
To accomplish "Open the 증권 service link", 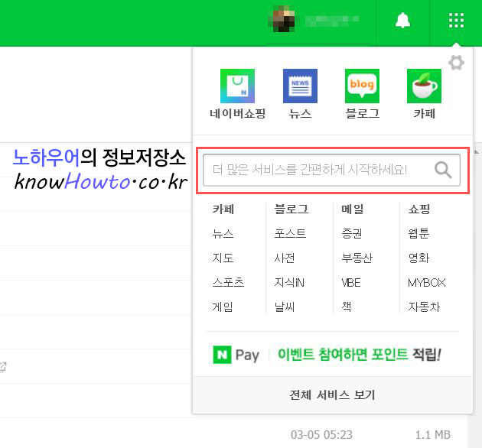I will [352, 233].
